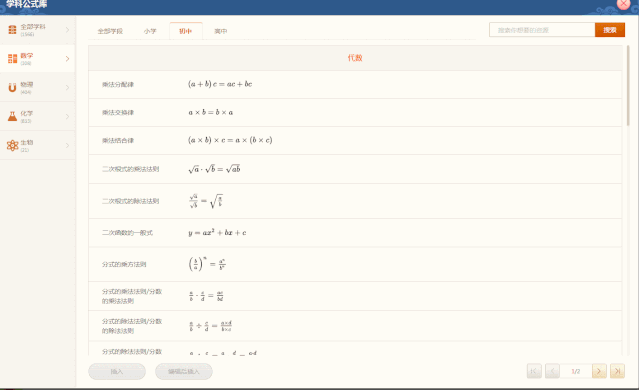Click the 编辑后插入 button

[184, 371]
